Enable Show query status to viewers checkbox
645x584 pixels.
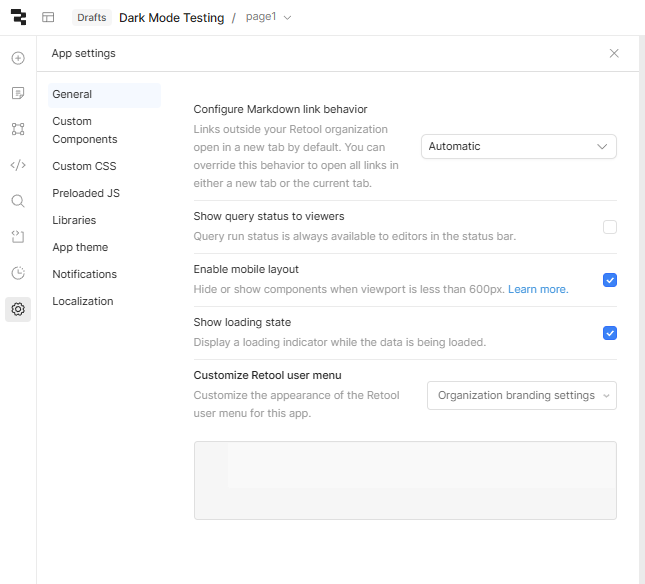pyautogui.click(x=610, y=227)
